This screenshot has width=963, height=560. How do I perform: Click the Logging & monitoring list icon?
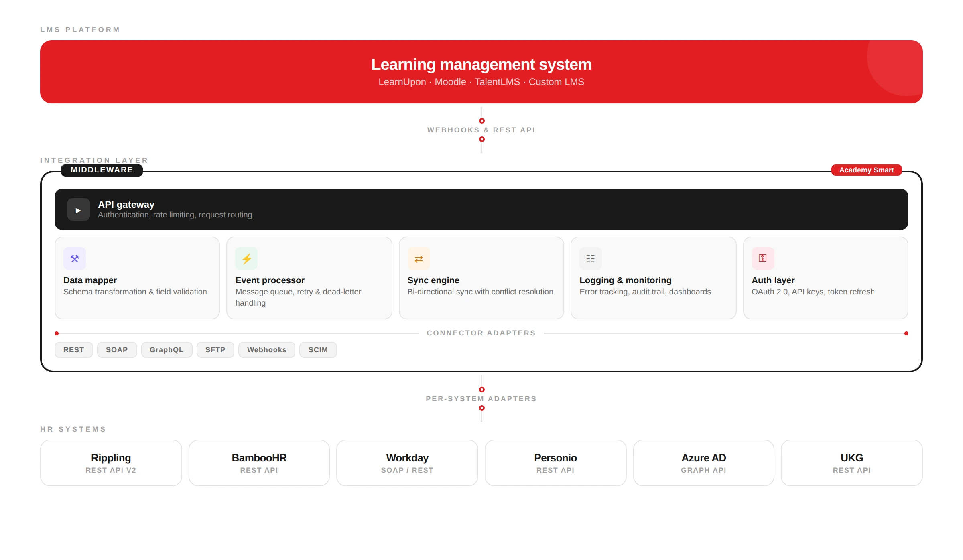coord(591,258)
